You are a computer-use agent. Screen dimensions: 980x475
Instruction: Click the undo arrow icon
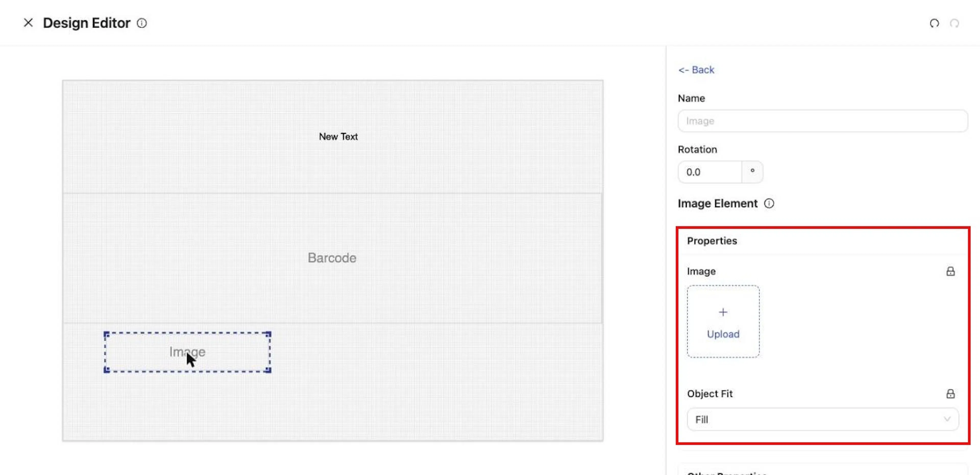tap(934, 23)
